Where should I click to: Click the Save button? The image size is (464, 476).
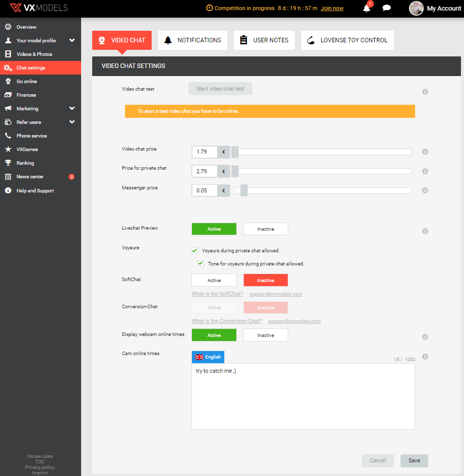(414, 460)
